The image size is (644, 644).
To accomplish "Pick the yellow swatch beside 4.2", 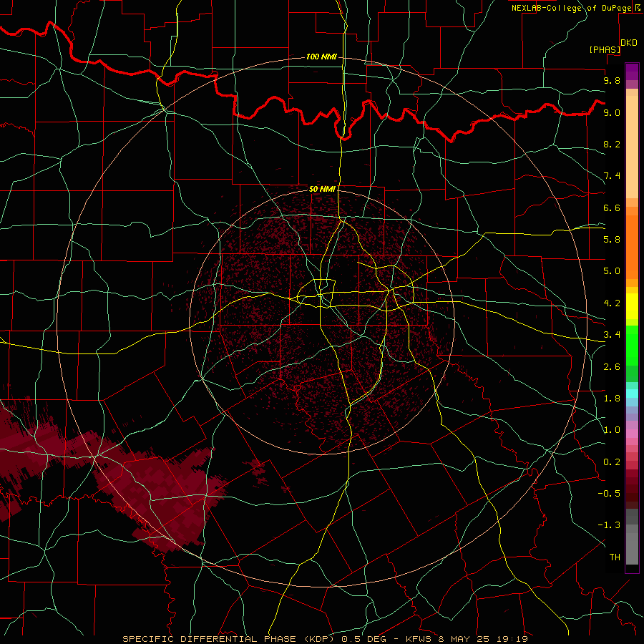I will (x=632, y=306).
